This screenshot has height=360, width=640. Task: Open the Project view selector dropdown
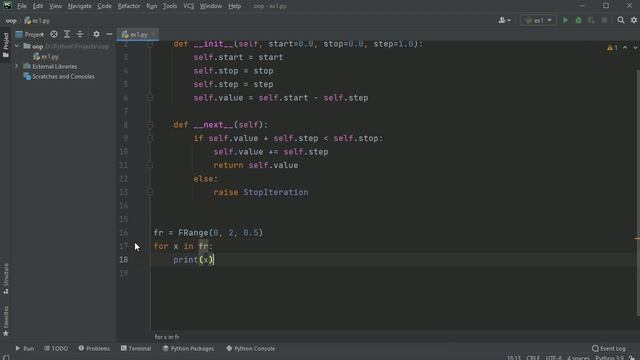29,34
